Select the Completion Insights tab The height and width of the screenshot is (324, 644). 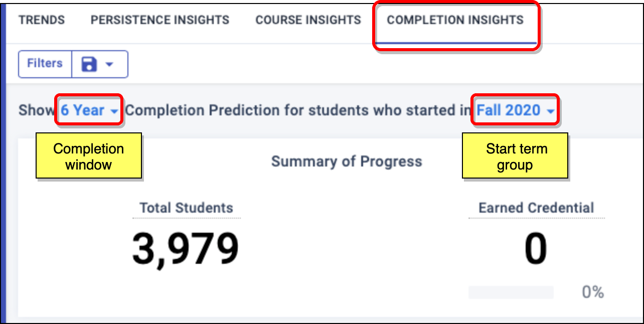pos(455,20)
